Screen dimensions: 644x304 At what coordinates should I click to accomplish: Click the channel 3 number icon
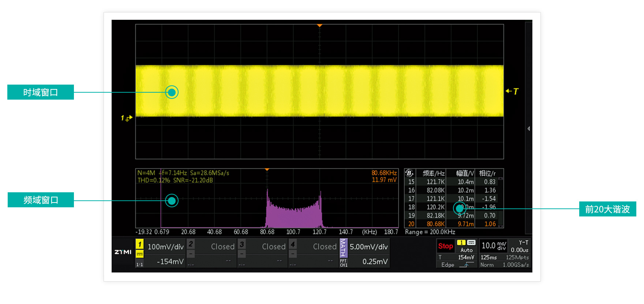click(x=241, y=244)
